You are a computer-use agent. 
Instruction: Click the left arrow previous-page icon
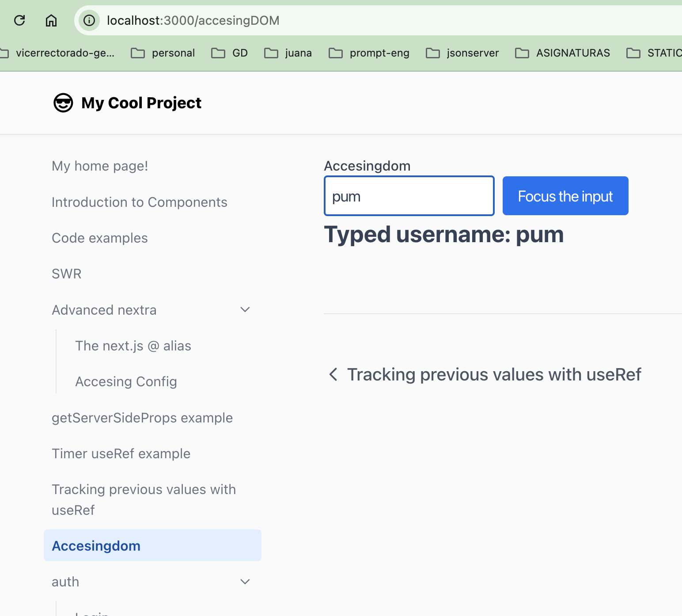333,375
